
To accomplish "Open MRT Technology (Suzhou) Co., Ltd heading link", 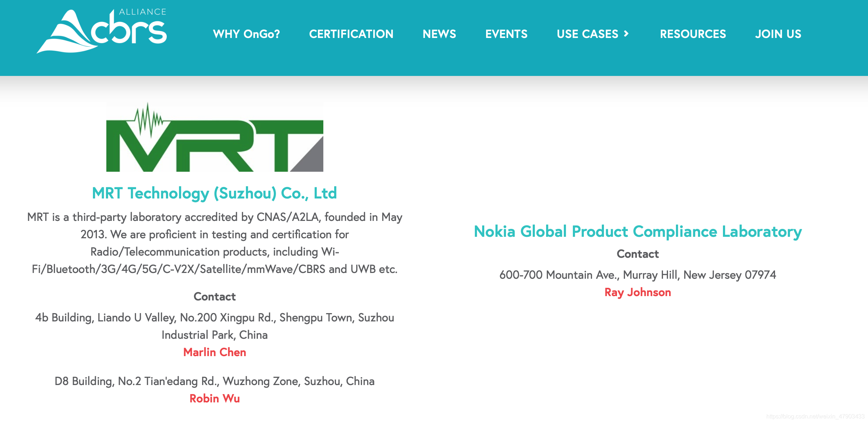I will (x=214, y=193).
